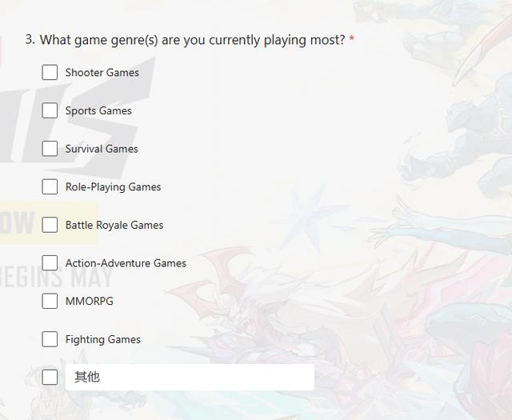This screenshot has height=420, width=512.
Task: Click the question 3 heading text
Action: tap(192, 39)
